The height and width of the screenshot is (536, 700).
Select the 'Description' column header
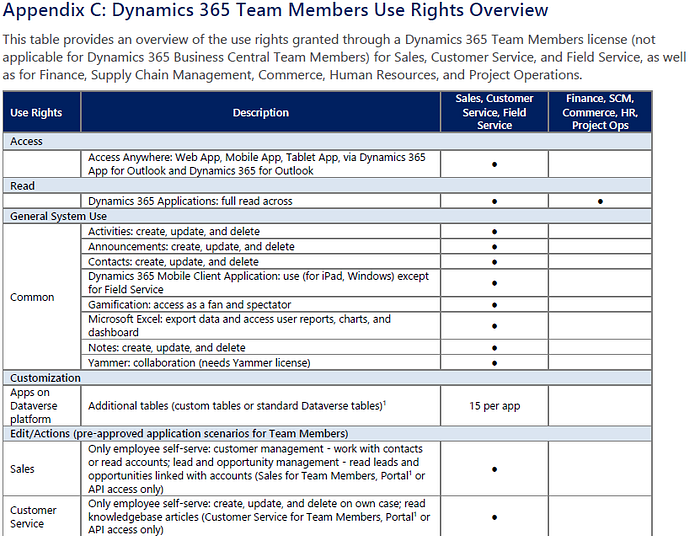coord(261,112)
